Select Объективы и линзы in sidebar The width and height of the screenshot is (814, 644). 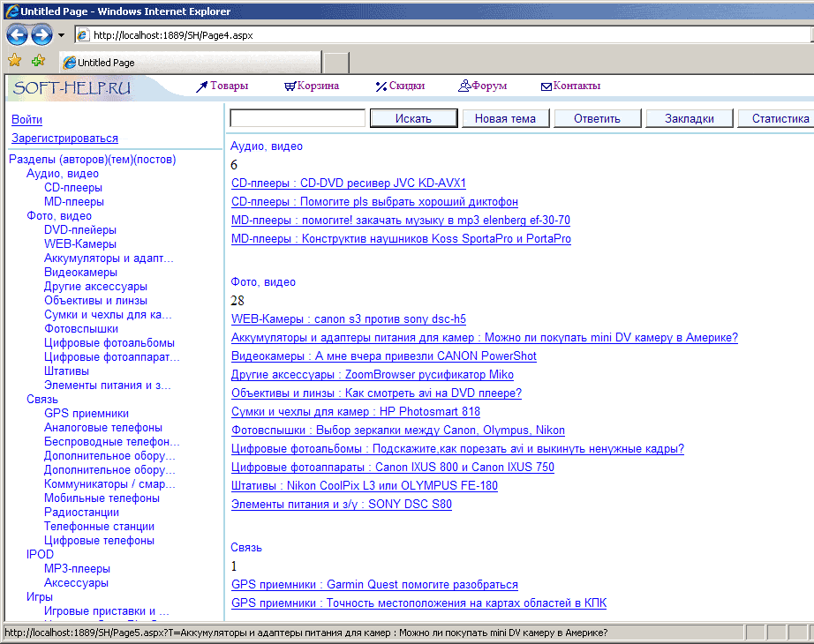click(x=95, y=300)
